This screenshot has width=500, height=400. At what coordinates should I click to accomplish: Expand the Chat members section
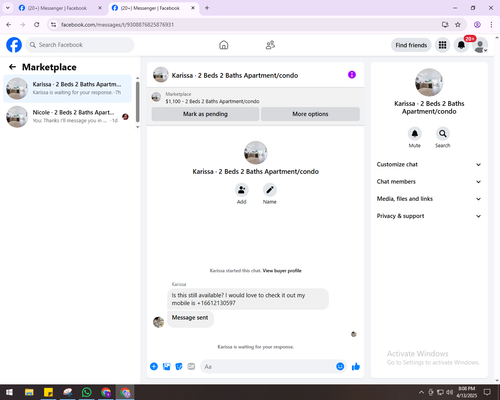coord(429,182)
